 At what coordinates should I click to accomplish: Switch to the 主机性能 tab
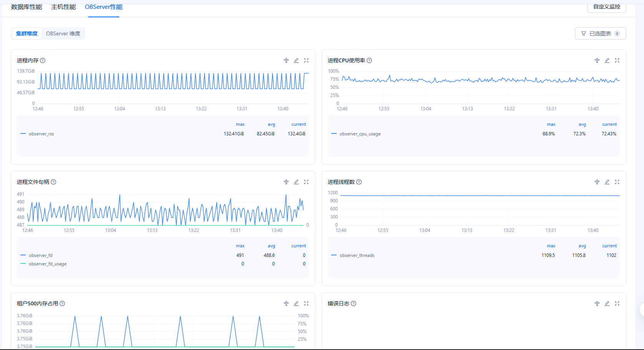(x=63, y=7)
